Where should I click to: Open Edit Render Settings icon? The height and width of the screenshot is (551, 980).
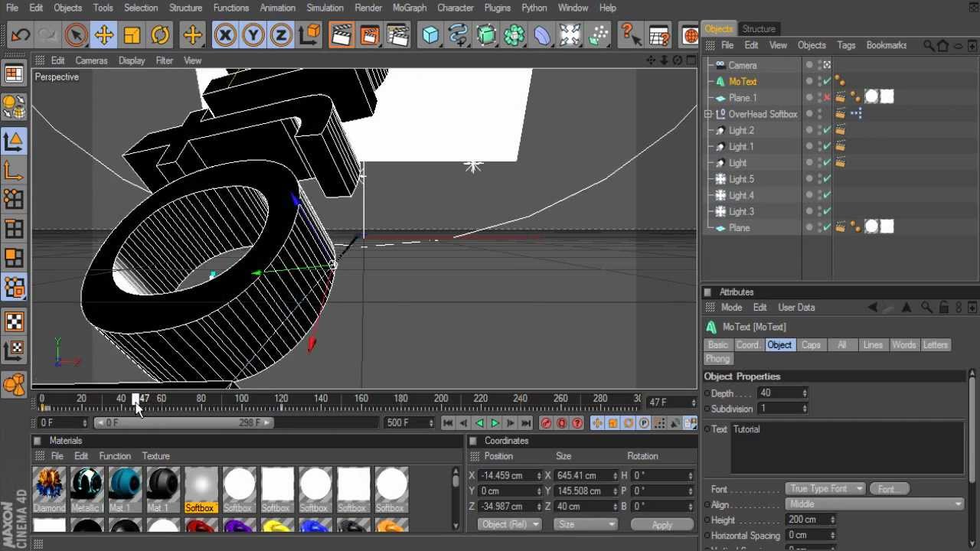point(398,35)
